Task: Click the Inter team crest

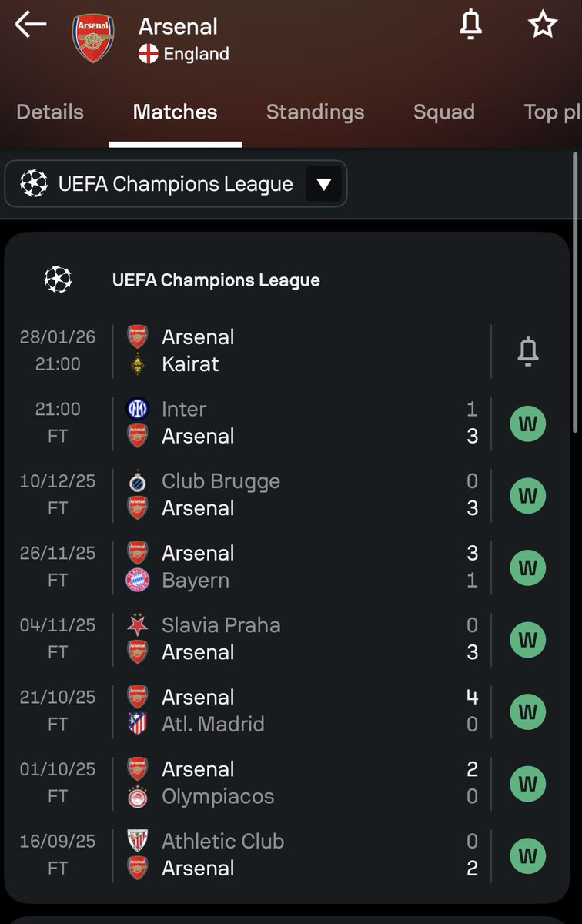Action: (x=137, y=409)
